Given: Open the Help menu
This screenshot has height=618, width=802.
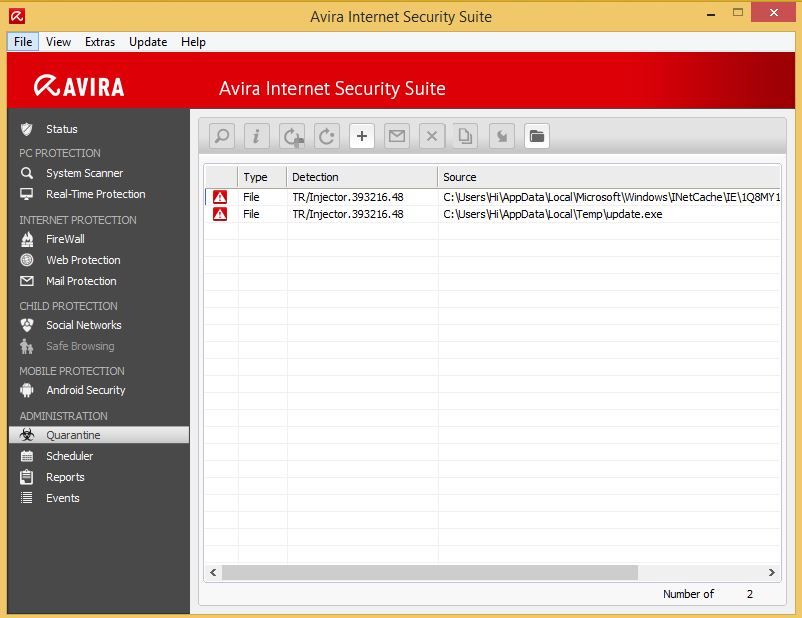Looking at the screenshot, I should 193,42.
